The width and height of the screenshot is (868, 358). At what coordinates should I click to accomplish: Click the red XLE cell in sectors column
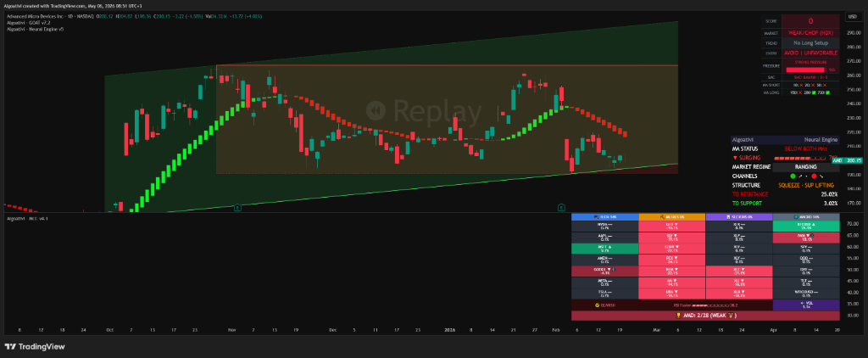pos(739,271)
